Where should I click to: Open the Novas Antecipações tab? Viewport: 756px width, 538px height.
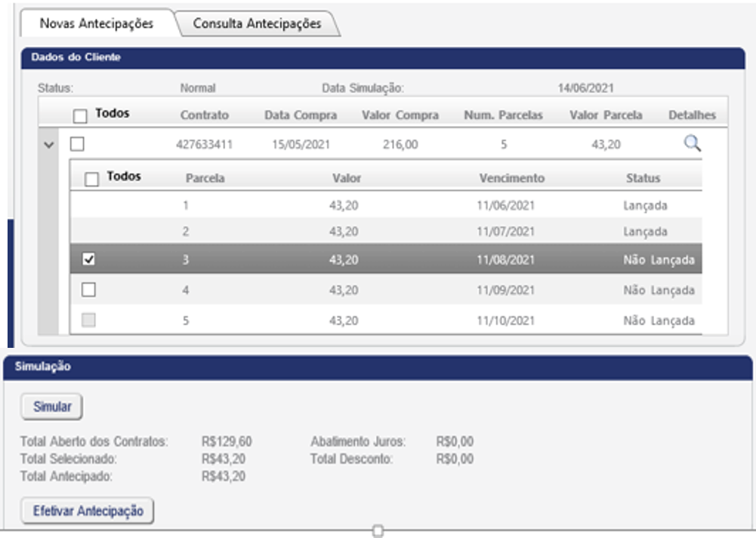tap(96, 23)
